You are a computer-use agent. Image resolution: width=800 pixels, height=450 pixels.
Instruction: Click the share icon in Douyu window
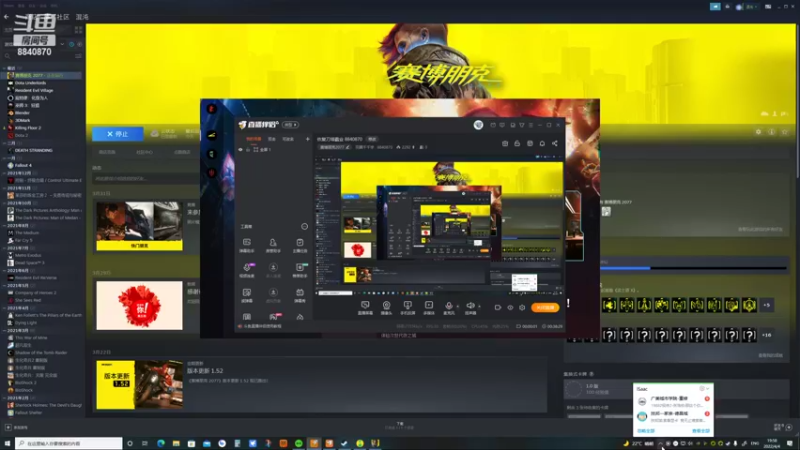[x=555, y=144]
